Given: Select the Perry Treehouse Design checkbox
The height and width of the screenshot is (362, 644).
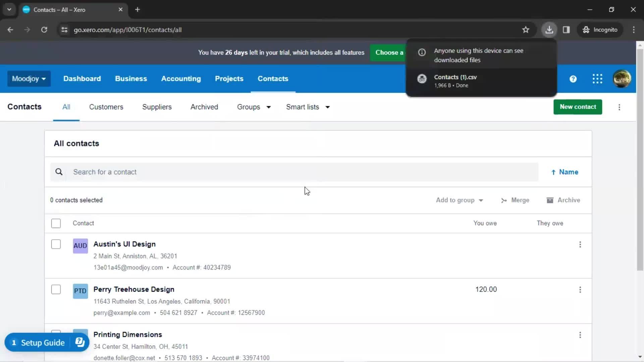Looking at the screenshot, I should coord(56,290).
